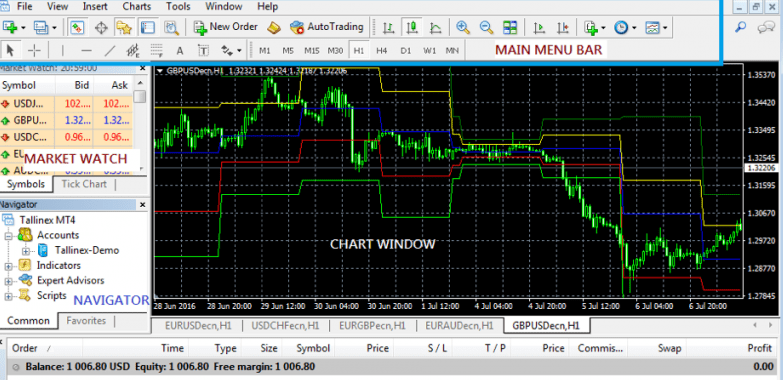Open the periodicity clock dropdown

click(x=624, y=27)
